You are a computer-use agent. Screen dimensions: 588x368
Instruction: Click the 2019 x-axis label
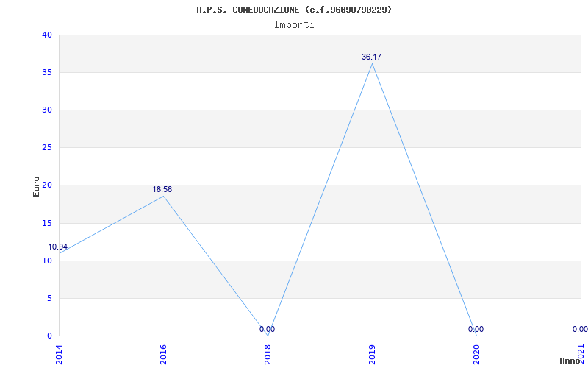372,355
